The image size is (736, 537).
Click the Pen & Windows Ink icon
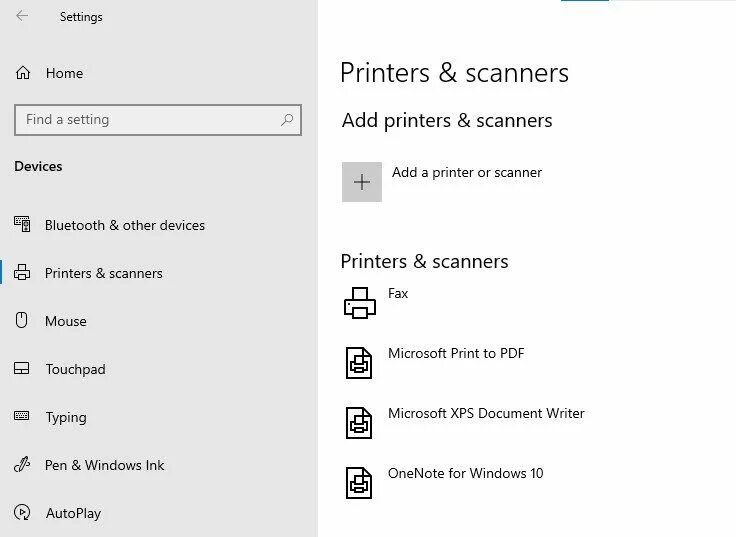[x=22, y=464]
